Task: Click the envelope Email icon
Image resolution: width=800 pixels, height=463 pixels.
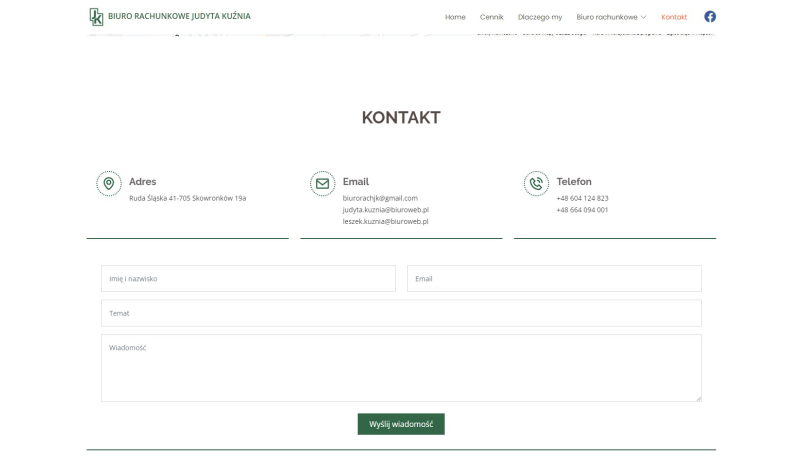Action: [322, 184]
